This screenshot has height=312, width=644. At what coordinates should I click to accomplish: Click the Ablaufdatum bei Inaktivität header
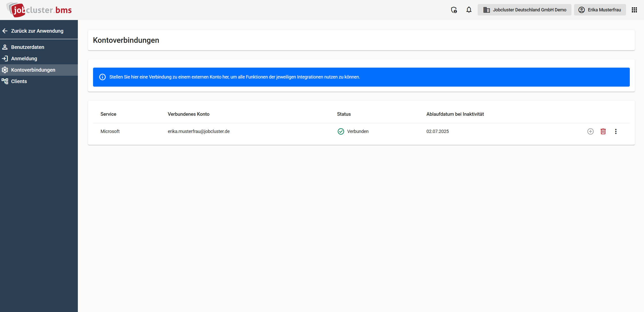coord(455,114)
